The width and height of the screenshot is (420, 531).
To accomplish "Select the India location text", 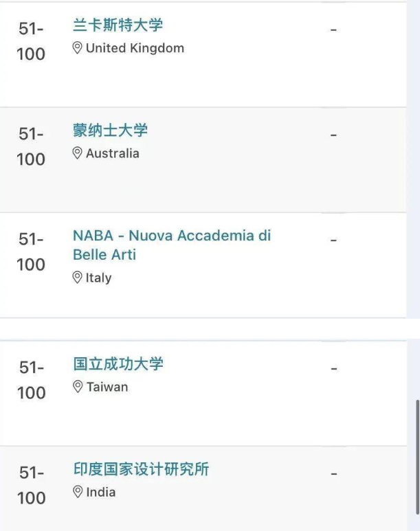I will pyautogui.click(x=101, y=492).
